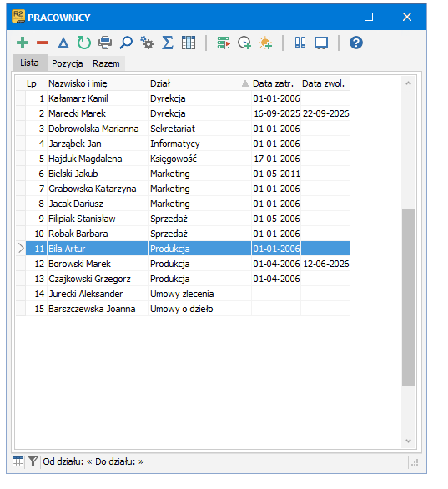
Task: Click the Informatycy department cell
Action: 200,144
